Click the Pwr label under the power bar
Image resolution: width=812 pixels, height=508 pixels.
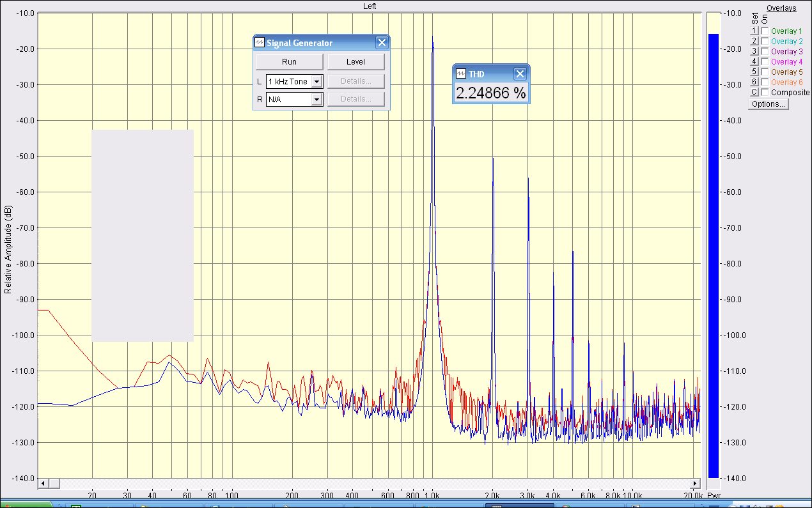click(714, 495)
